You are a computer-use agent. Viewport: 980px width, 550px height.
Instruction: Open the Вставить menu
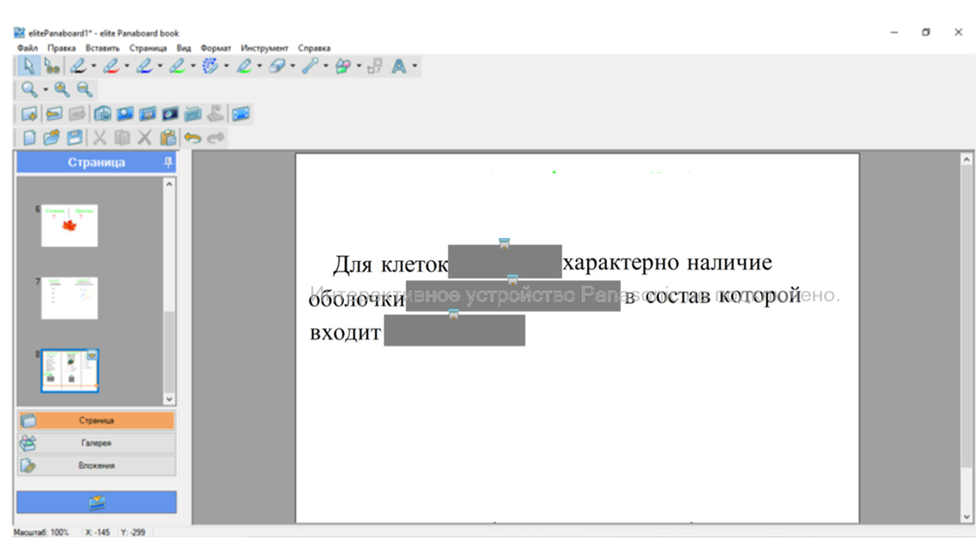(102, 48)
